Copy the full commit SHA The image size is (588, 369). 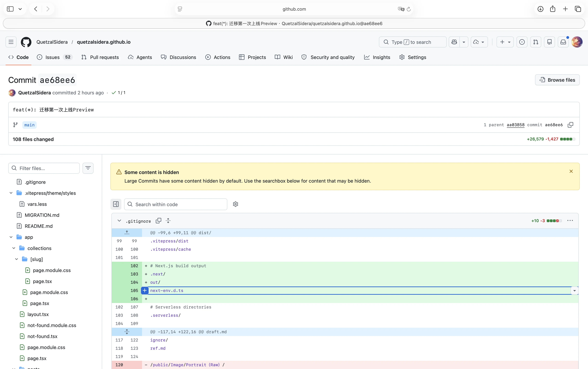[x=570, y=125]
